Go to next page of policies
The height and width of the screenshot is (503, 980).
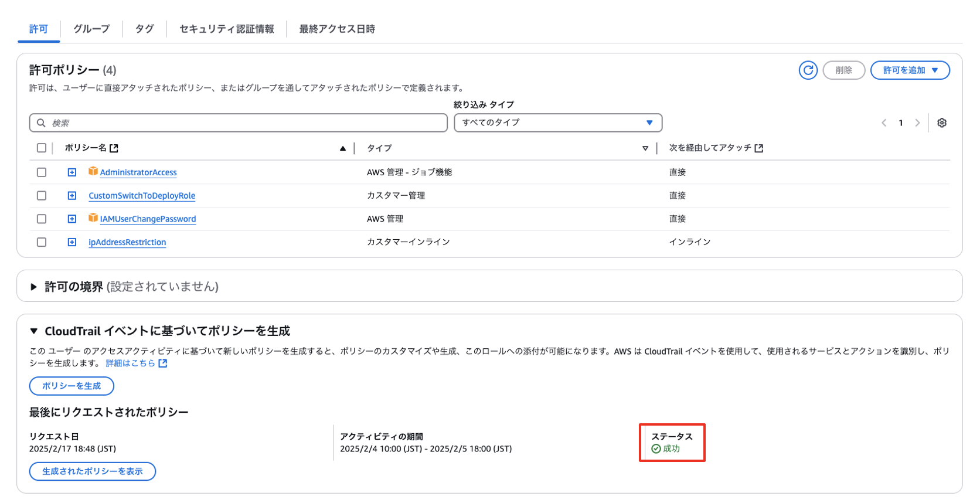[917, 123]
